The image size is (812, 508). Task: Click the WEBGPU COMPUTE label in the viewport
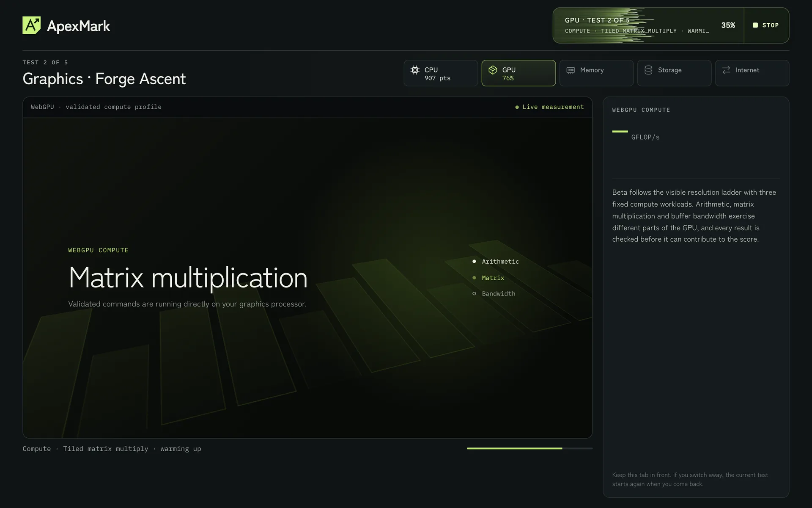pos(99,250)
